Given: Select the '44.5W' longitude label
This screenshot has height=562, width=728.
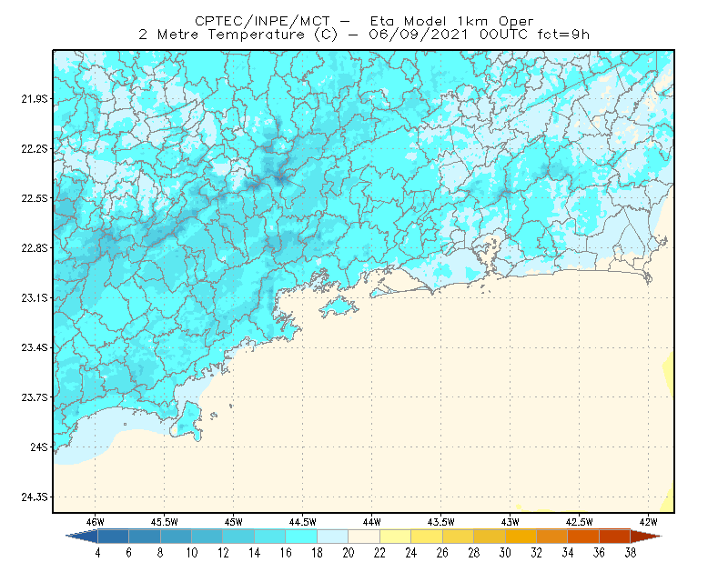Looking at the screenshot, I should coord(303,522).
